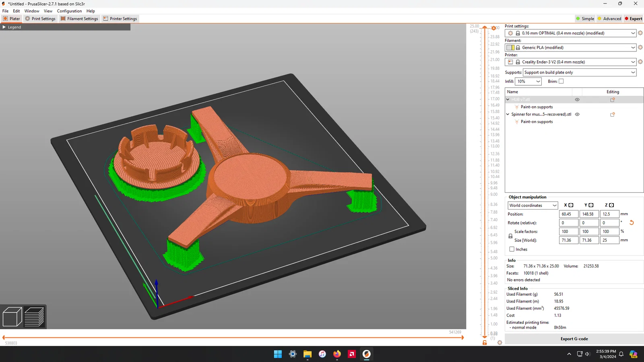Collapse the HUB v7.stl tree item
The height and width of the screenshot is (362, 644).
[508, 100]
